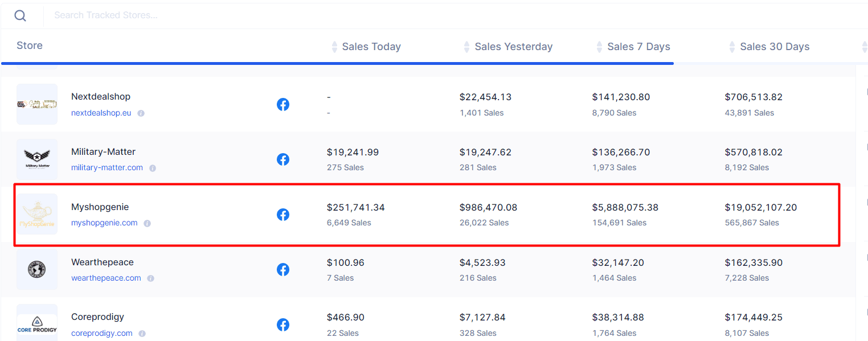Sort by Sales 7 Days column
The width and height of the screenshot is (868, 341).
[638, 47]
